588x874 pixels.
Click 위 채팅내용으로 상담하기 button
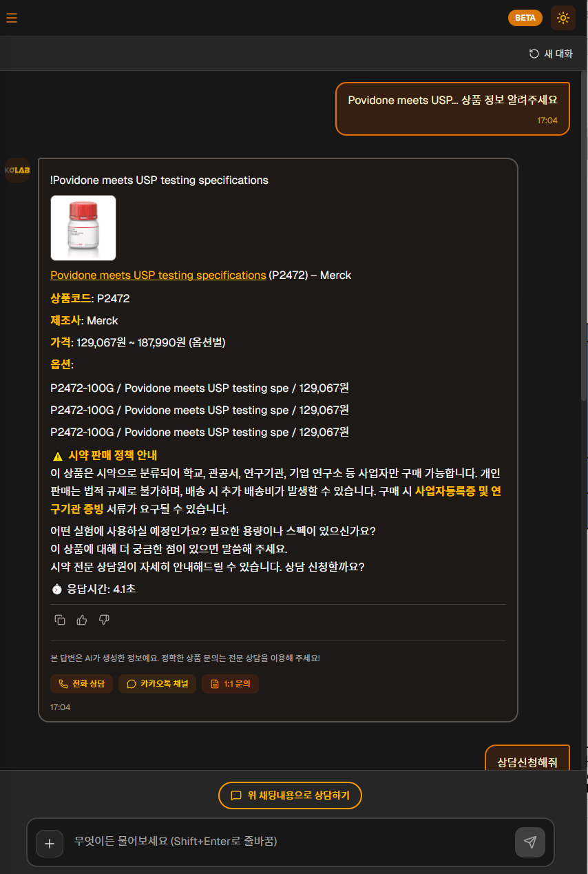point(290,795)
